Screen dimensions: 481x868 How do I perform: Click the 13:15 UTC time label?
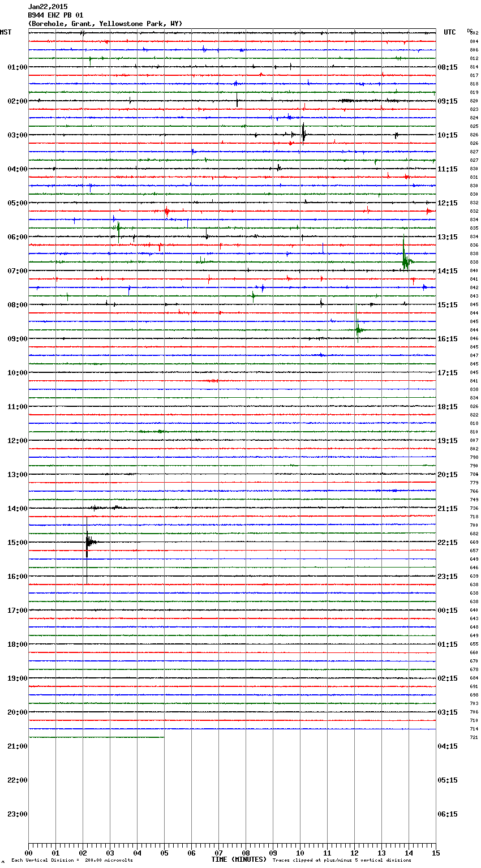coord(448,237)
